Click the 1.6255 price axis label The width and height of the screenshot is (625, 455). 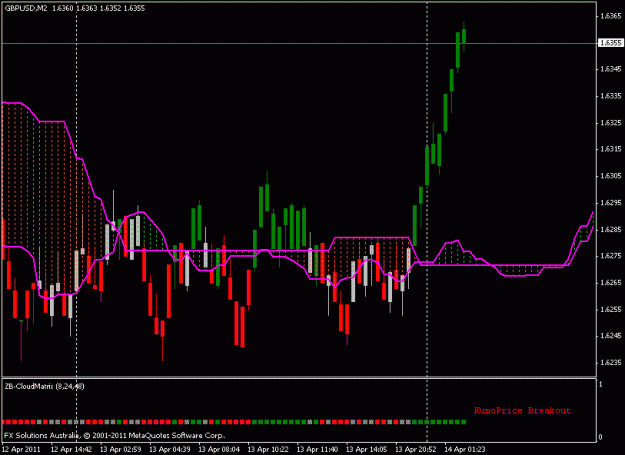(x=611, y=309)
